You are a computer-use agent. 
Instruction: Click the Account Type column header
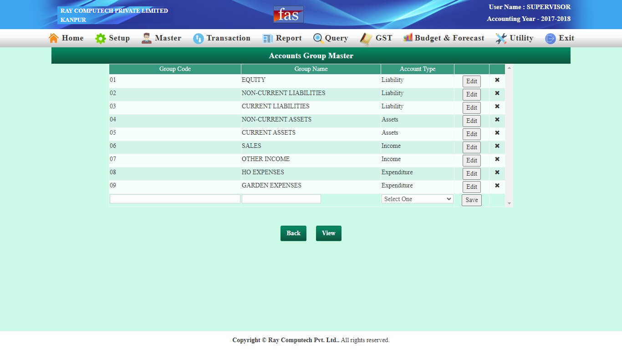[418, 69]
